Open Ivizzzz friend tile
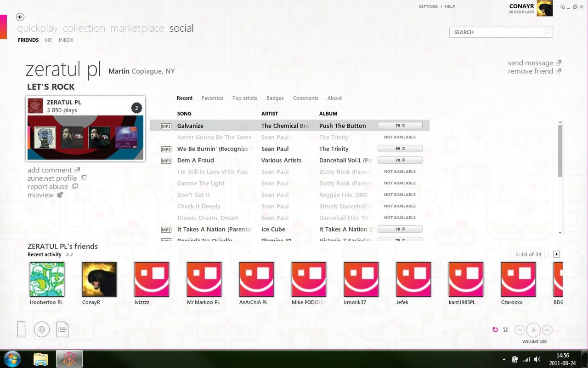 152,279
